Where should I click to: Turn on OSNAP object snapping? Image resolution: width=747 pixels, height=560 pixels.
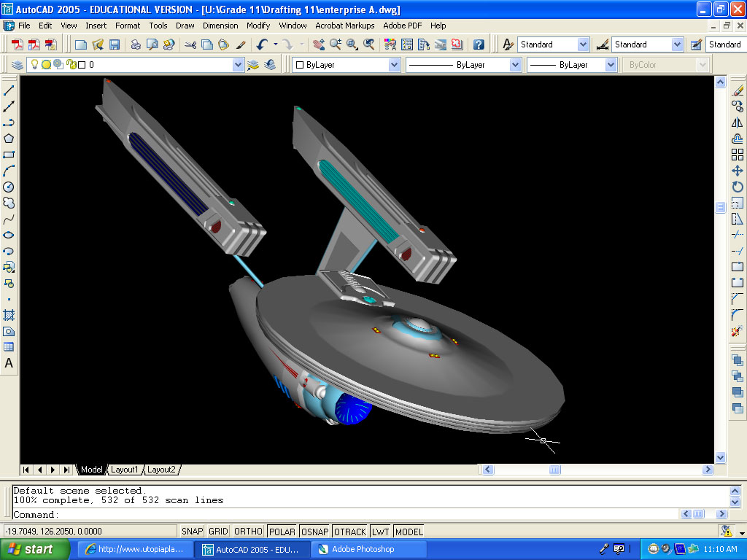click(x=314, y=531)
